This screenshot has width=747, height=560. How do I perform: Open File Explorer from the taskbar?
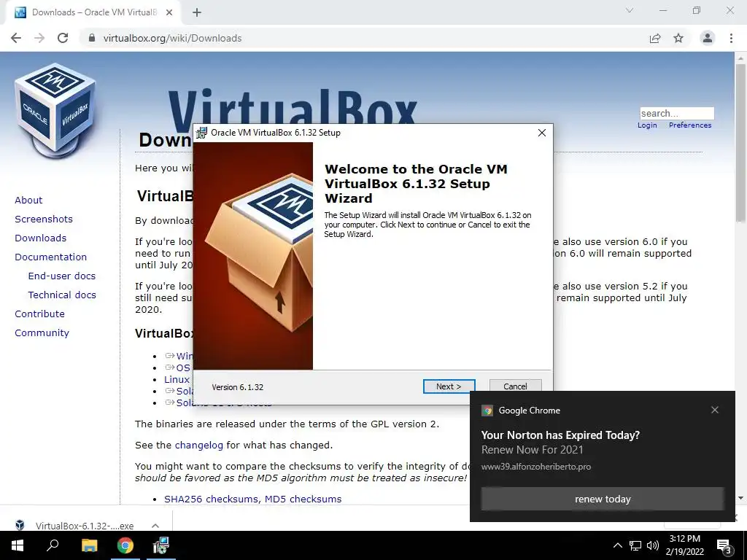(x=89, y=545)
